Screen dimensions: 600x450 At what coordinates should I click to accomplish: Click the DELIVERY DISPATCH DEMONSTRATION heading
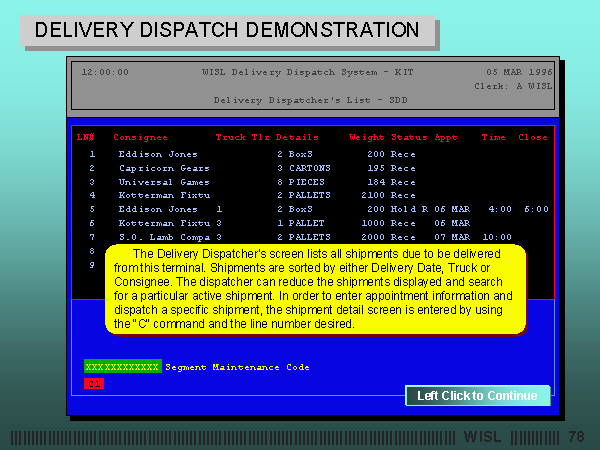point(227,30)
